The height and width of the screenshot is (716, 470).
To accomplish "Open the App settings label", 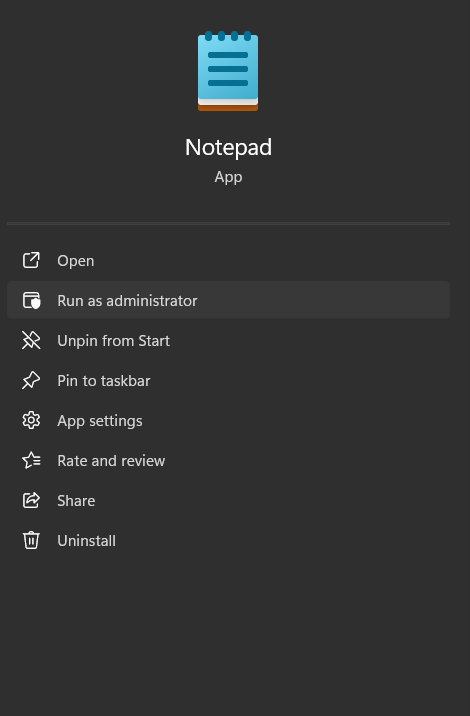I will pos(100,421).
